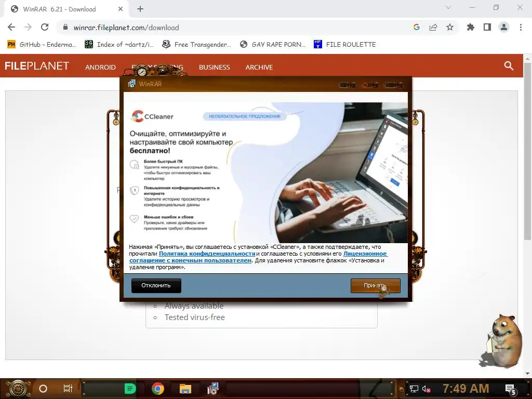
Task: Close the WinRAR 6.21 Download tab
Action: pyautogui.click(x=121, y=9)
